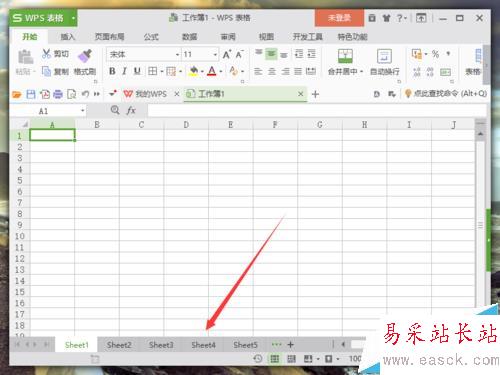Close the workbook 1 document tab

pos(300,94)
